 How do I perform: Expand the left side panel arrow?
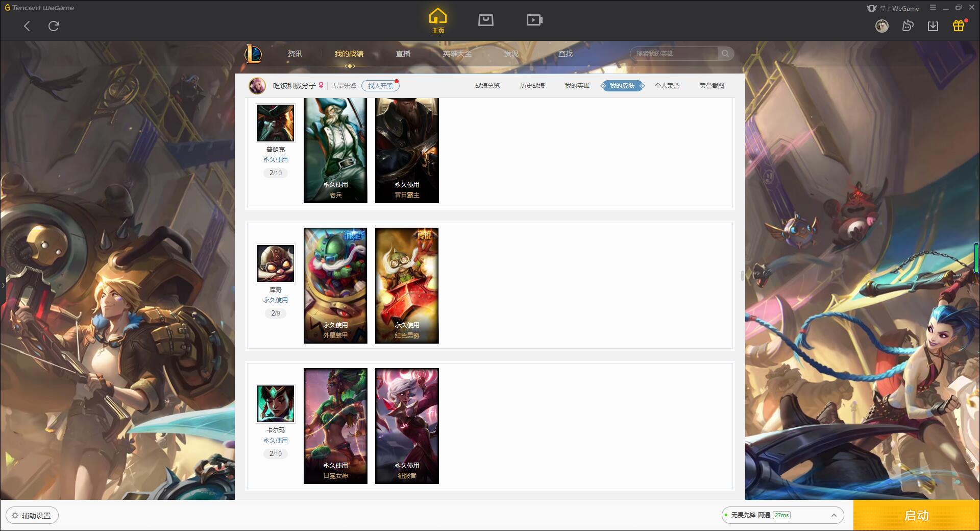pyautogui.click(x=3, y=285)
